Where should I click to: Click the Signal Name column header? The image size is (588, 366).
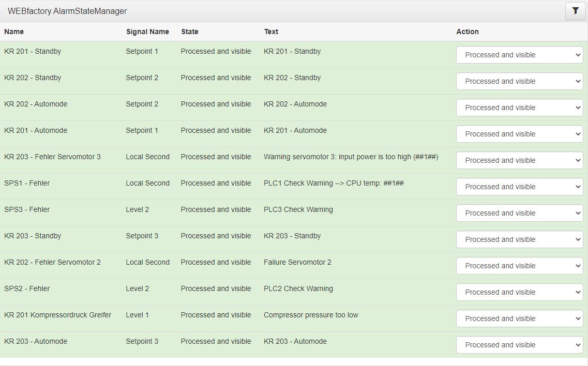click(147, 32)
